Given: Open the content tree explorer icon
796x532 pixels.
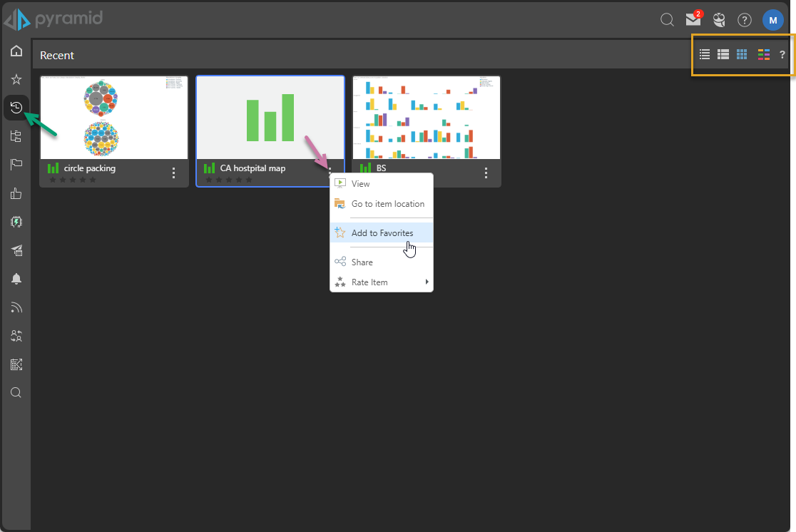Looking at the screenshot, I should pyautogui.click(x=16, y=136).
